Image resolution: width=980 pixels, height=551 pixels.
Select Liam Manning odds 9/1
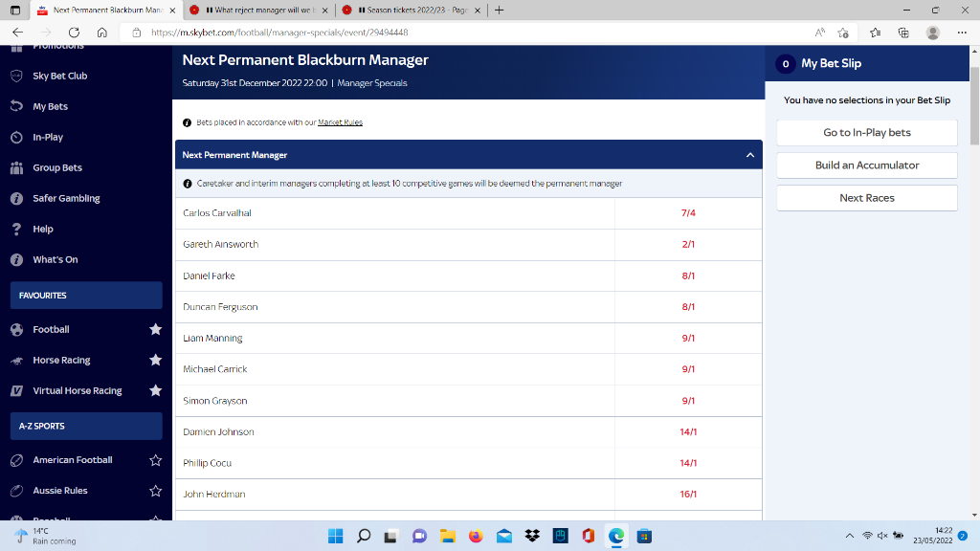[688, 338]
